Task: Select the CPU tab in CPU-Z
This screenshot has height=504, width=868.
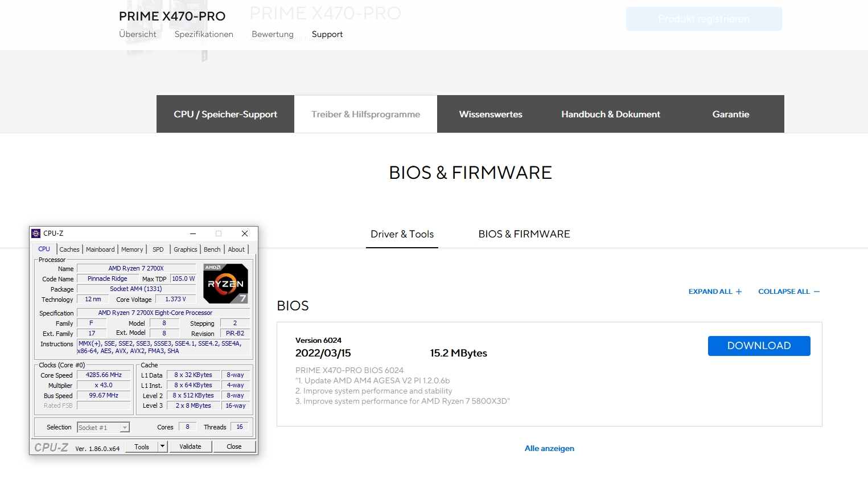Action: click(x=44, y=249)
